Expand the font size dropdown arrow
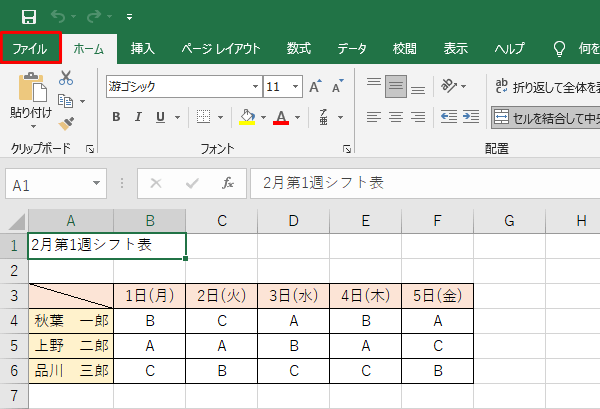The height and width of the screenshot is (409, 600). click(x=295, y=86)
